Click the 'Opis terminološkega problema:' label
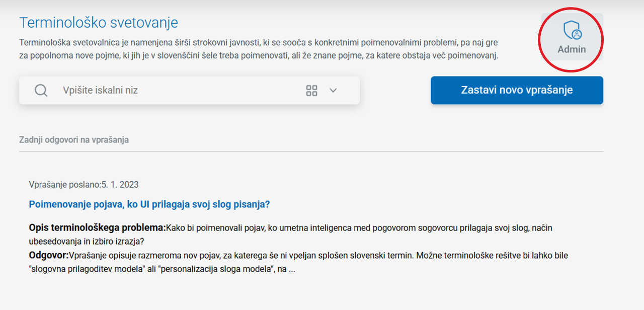644x310 pixels. click(97, 228)
